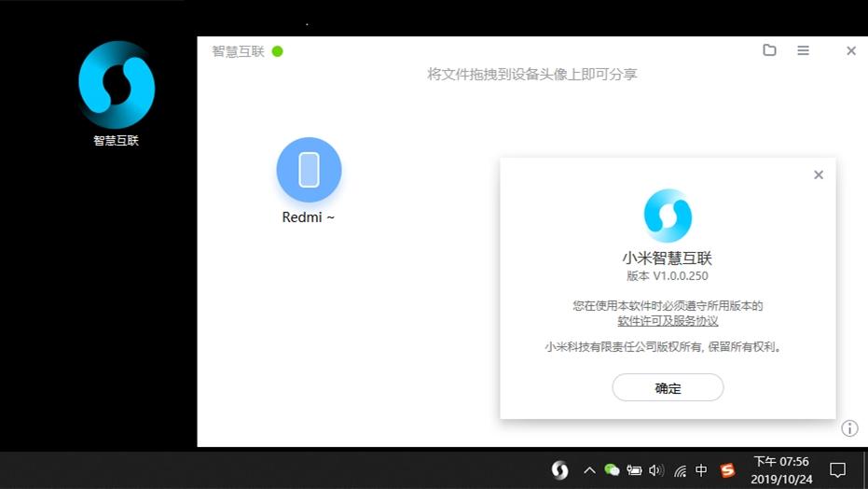The width and height of the screenshot is (868, 489).
Task: Click the Redmi device avatar
Action: click(x=309, y=170)
